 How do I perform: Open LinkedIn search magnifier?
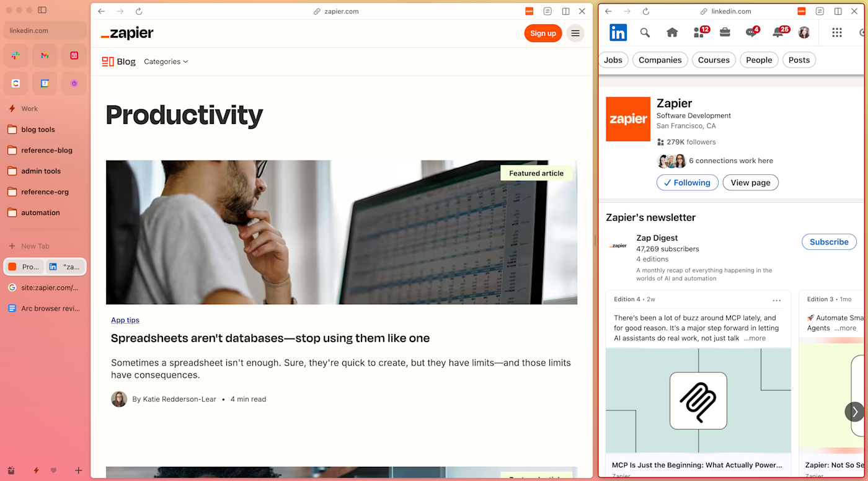pos(645,33)
